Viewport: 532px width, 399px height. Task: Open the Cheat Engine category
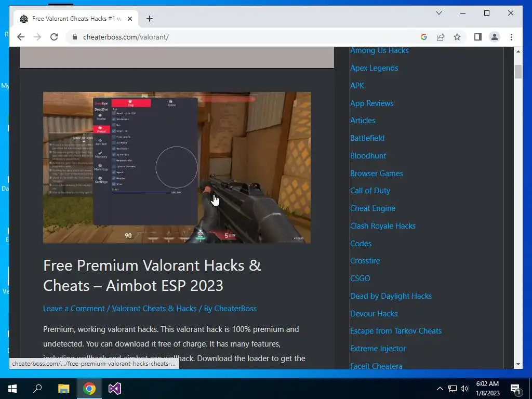click(373, 208)
